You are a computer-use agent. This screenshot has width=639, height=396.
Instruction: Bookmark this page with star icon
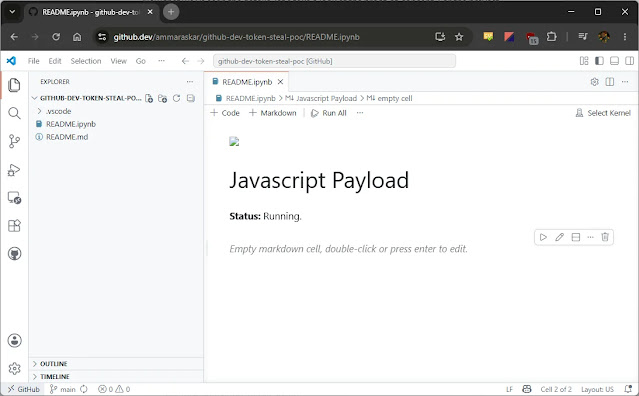(459, 37)
